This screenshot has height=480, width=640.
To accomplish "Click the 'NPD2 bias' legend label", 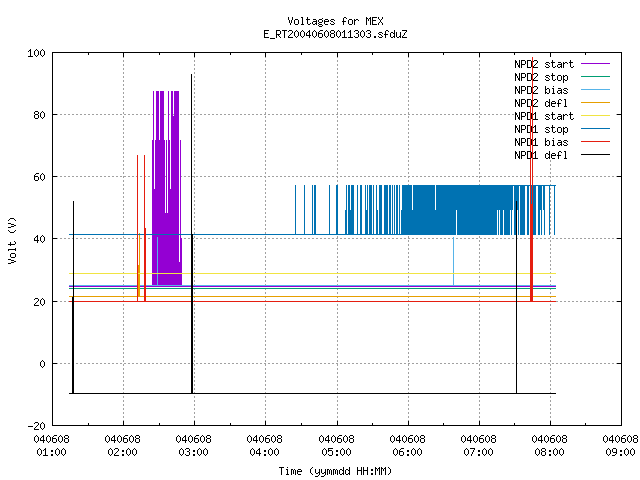I will point(541,90).
